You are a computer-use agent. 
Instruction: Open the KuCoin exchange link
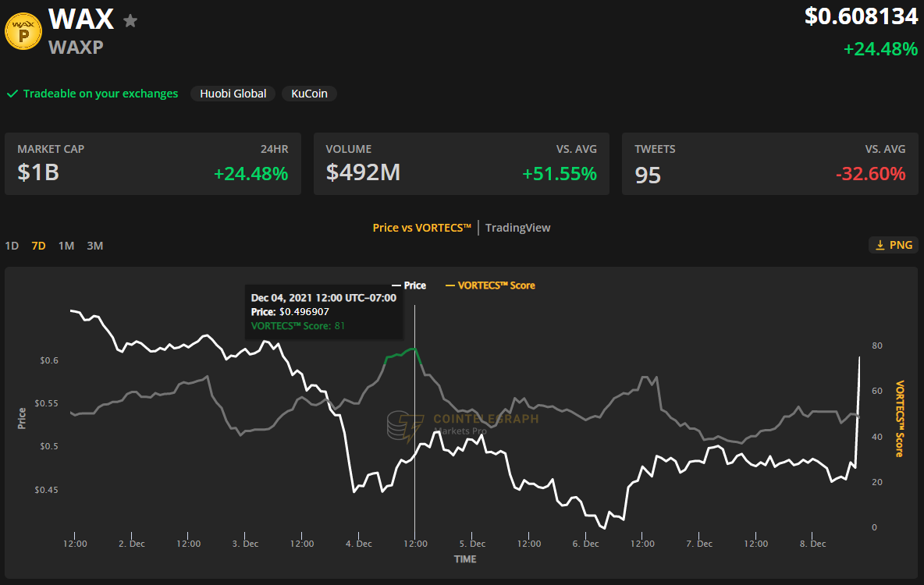[309, 94]
